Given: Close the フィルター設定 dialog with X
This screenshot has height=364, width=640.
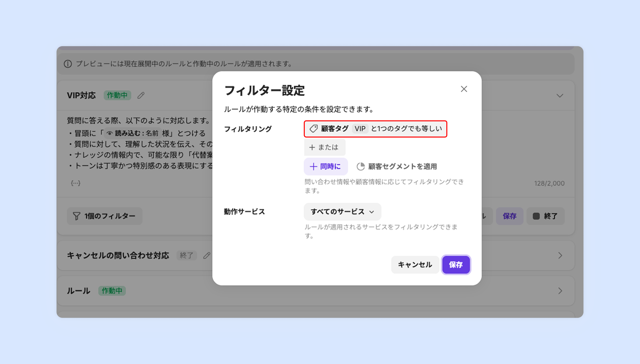Looking at the screenshot, I should point(464,89).
